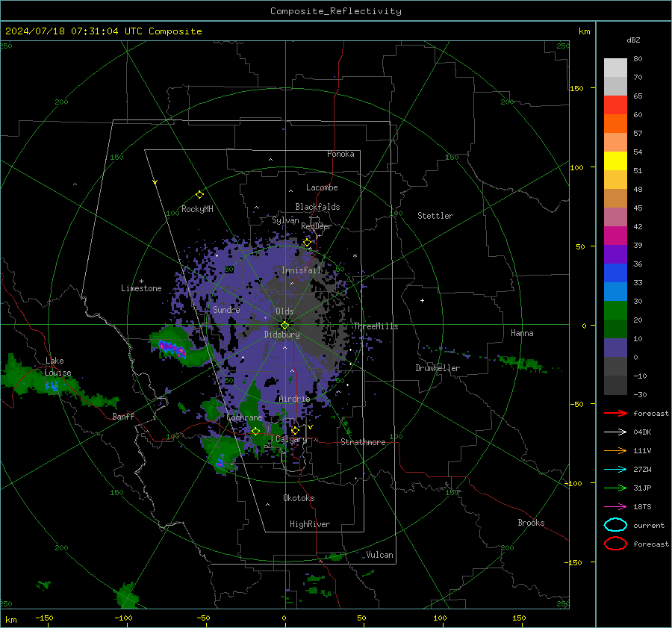Click the red forecast oval icon
The height and width of the screenshot is (628, 672).
[615, 544]
